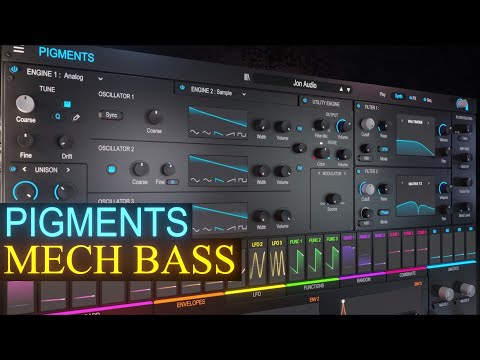This screenshot has height=360, width=480.
Task: Select previous Filter 1 type arrow
Action: 402,121
